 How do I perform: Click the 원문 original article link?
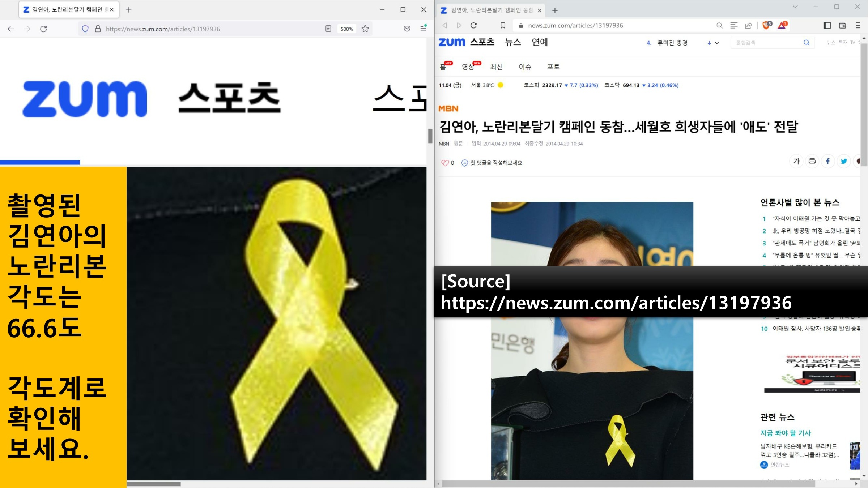tap(458, 144)
